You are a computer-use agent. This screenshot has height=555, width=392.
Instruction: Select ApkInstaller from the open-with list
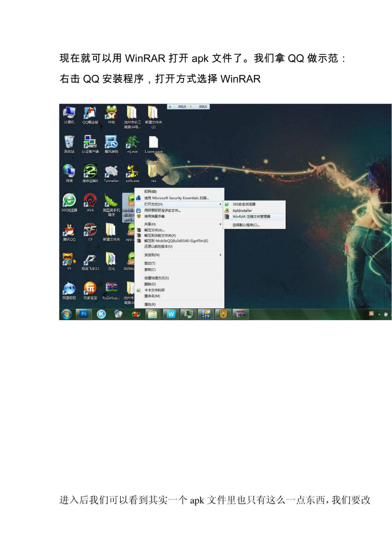(242, 210)
